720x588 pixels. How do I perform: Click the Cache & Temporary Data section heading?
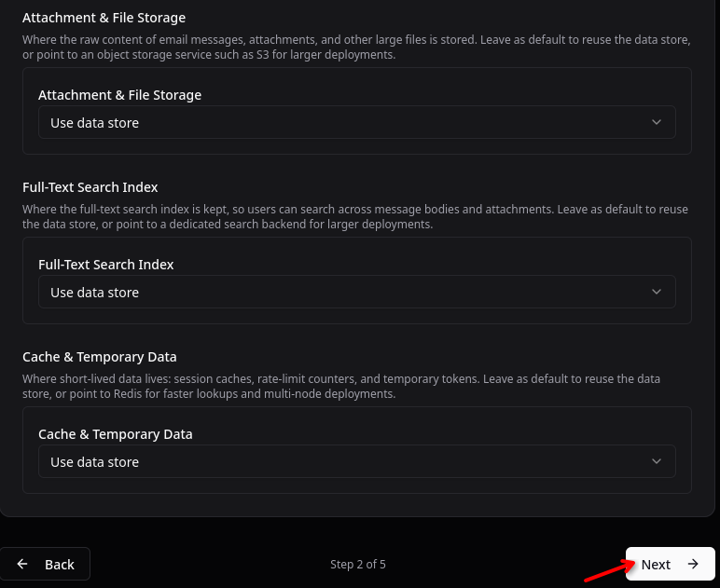100,357
